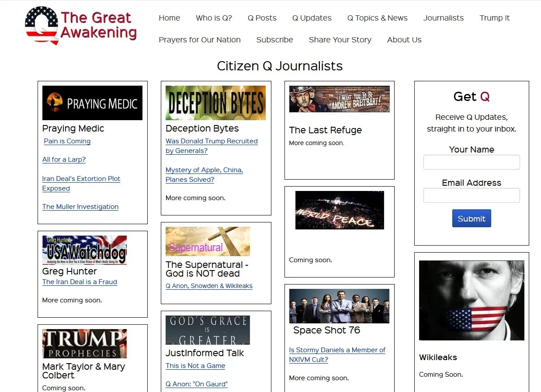Screen dimensions: 541x392
Task: Click The Great Awakening Q logo
Action: 81,25
